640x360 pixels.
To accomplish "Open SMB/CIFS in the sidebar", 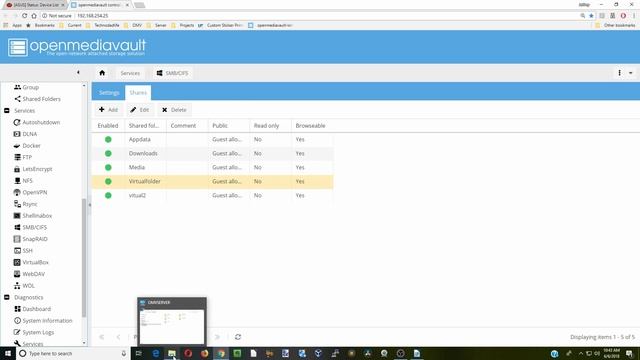I will 31,227.
